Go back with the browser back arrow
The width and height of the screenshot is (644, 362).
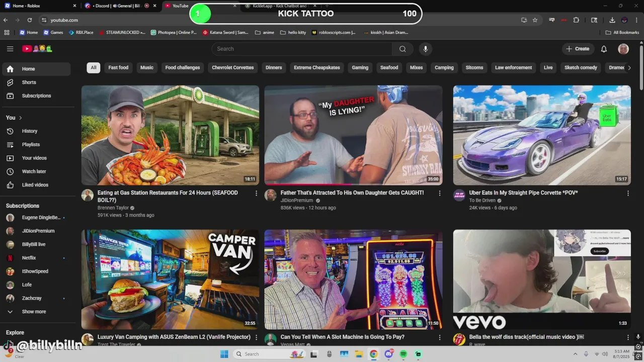(6, 20)
